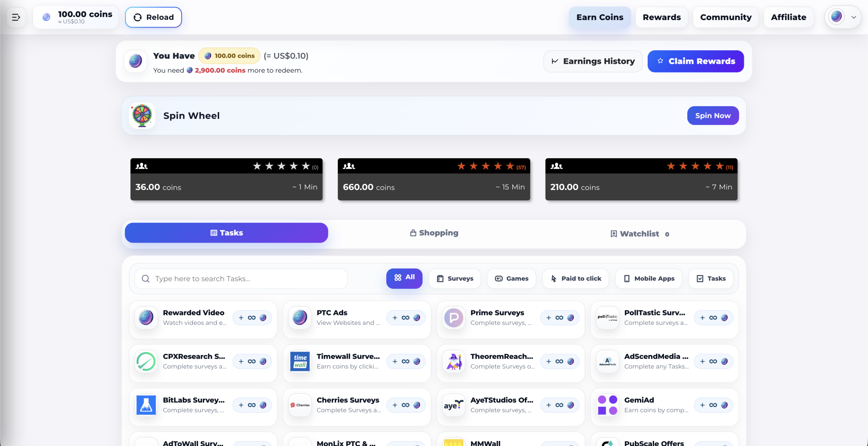Click the Rewarded Video icon

pyautogui.click(x=146, y=318)
